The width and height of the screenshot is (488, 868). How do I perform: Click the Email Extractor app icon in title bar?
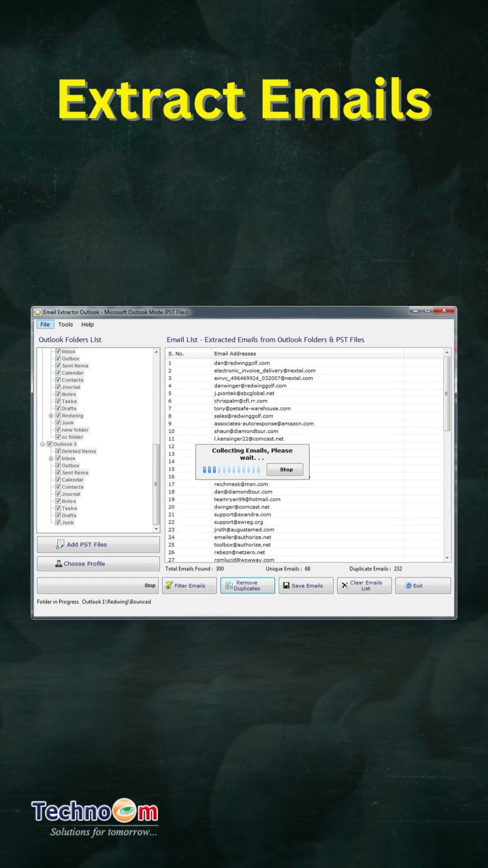pos(38,312)
